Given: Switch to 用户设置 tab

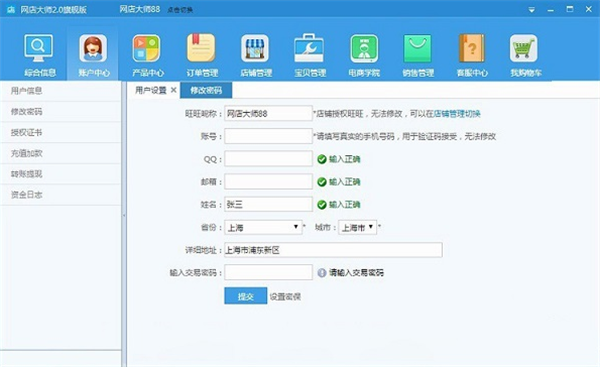Looking at the screenshot, I should point(150,90).
